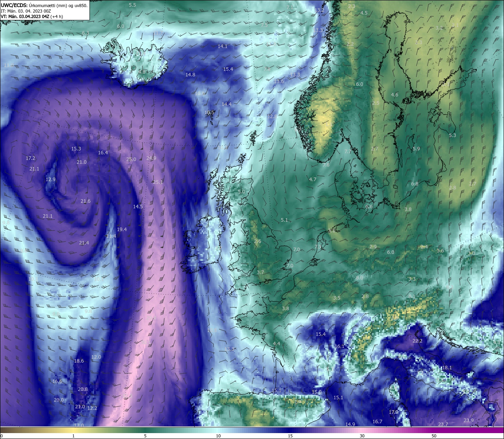Click the legend tick label 30
Viewport: 504px width, 439px height.
point(362,436)
